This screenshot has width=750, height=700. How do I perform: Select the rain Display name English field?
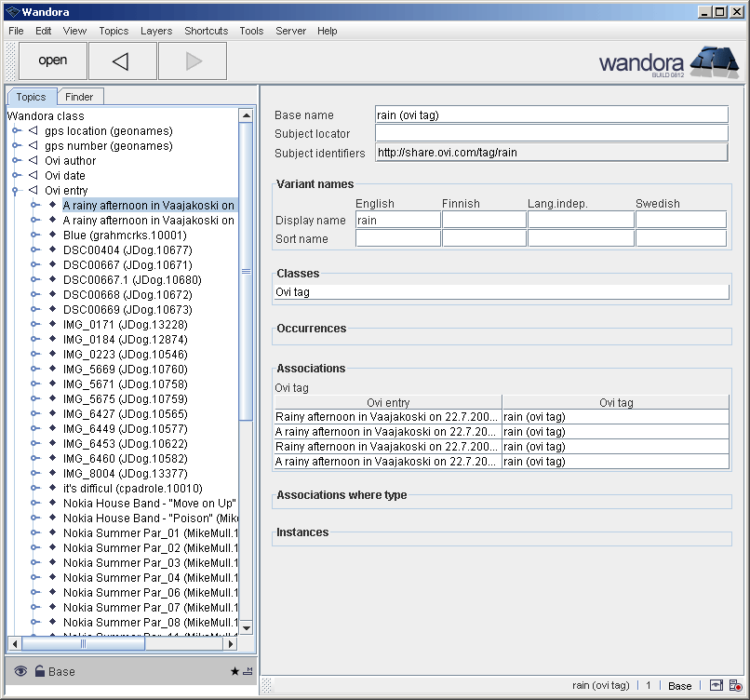tap(397, 219)
